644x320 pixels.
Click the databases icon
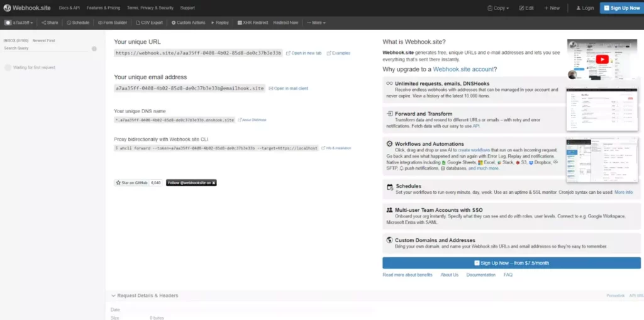[x=443, y=168]
